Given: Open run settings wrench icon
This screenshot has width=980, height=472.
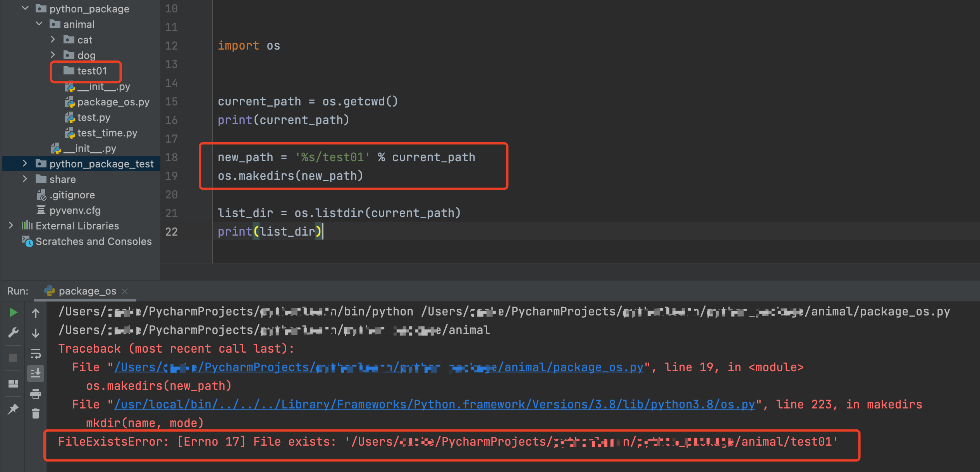Looking at the screenshot, I should [x=13, y=332].
